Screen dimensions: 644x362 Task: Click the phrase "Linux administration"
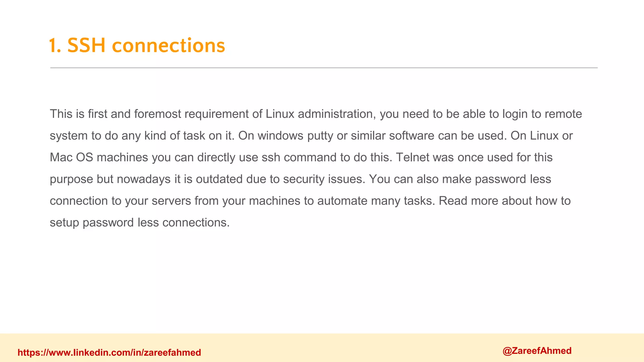pos(320,114)
